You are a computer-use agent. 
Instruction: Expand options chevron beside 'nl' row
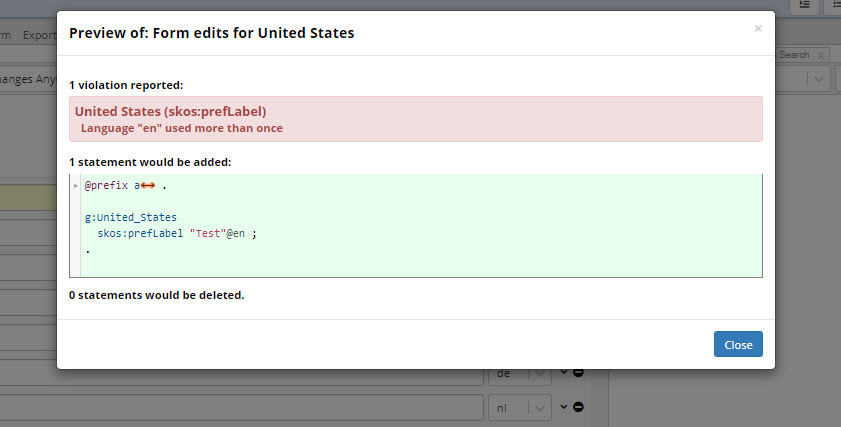(x=563, y=407)
